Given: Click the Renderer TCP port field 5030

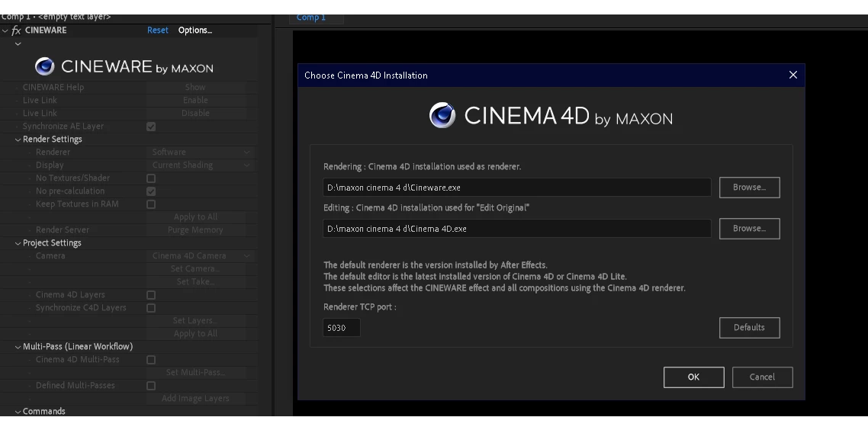Looking at the screenshot, I should coord(342,328).
